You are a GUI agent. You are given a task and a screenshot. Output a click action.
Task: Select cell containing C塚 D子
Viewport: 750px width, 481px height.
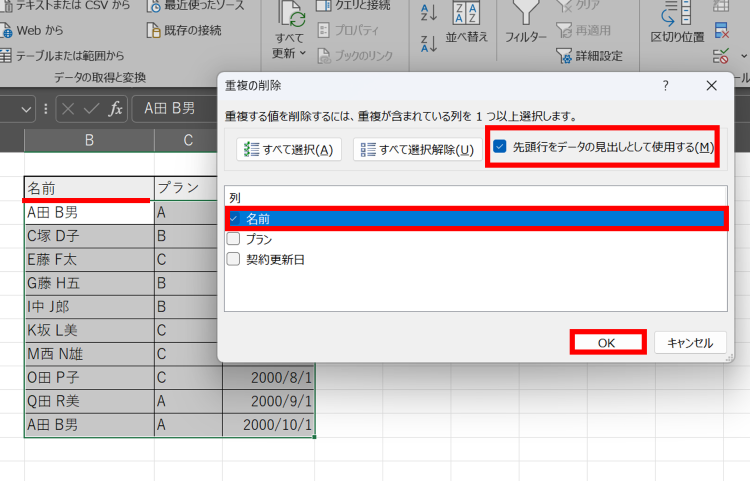coord(87,236)
